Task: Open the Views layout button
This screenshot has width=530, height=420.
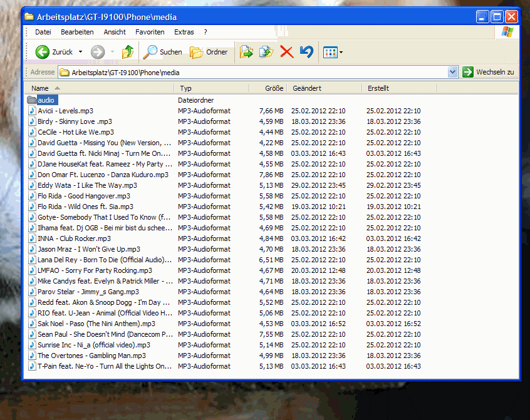Action: (330, 53)
